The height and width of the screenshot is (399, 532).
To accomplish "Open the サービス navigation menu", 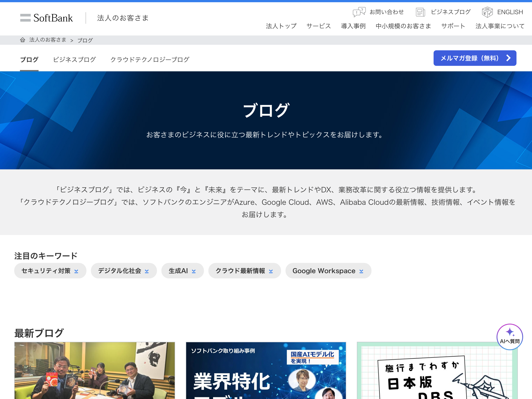I will (x=319, y=26).
